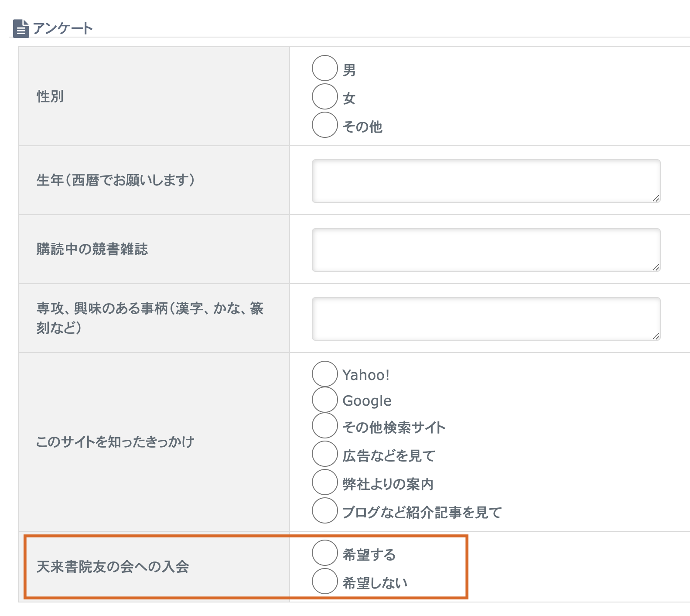Click the 生年 birth year text field
Screen dimensions: 690x616
pos(485,181)
